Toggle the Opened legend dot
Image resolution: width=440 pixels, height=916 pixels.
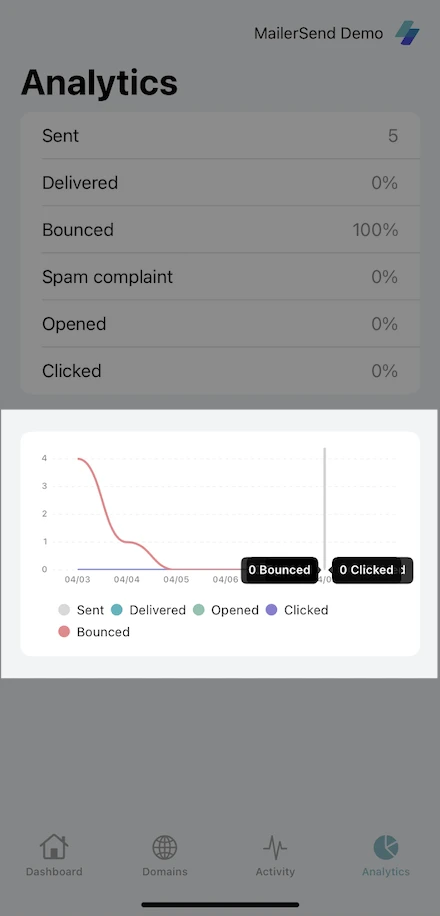(x=199, y=610)
